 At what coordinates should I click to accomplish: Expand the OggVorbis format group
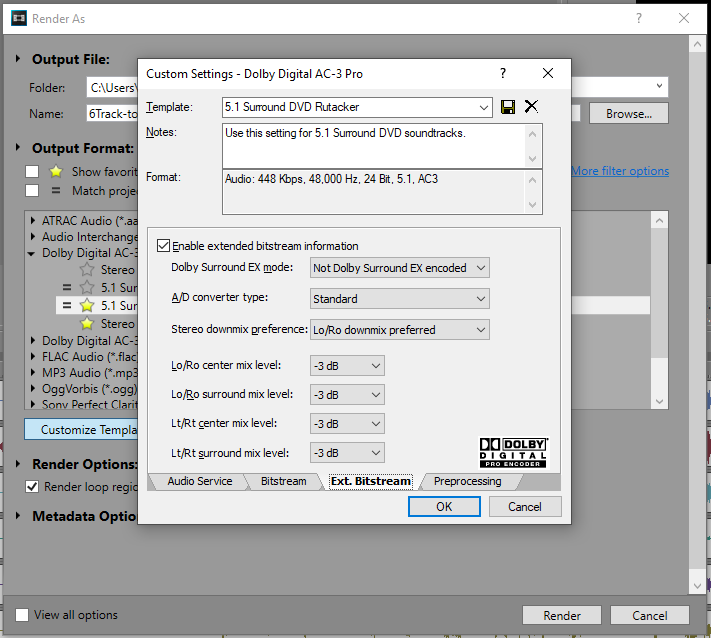pos(33,389)
